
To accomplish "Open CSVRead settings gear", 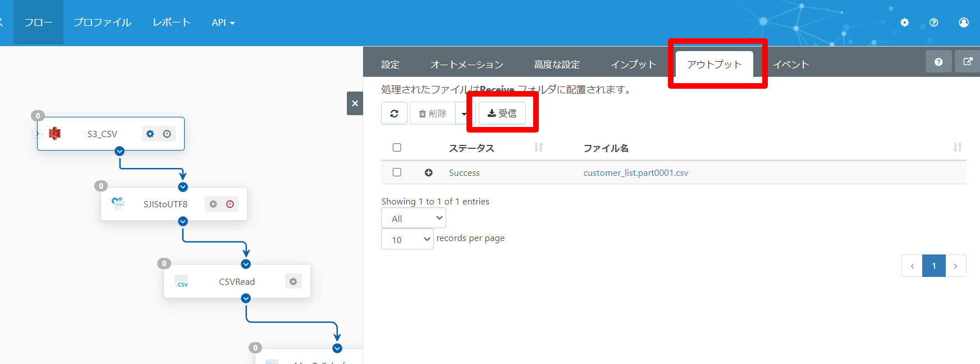I will point(293,281).
